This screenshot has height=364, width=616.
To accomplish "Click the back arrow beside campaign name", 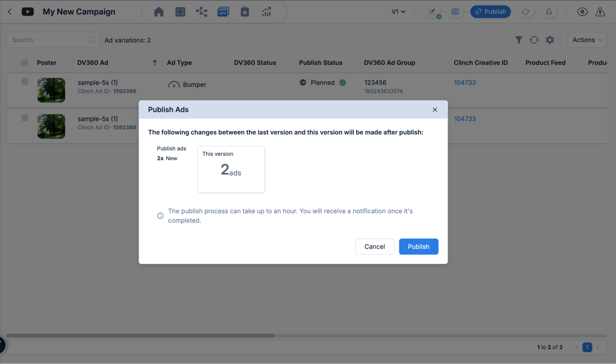I will tap(10, 12).
